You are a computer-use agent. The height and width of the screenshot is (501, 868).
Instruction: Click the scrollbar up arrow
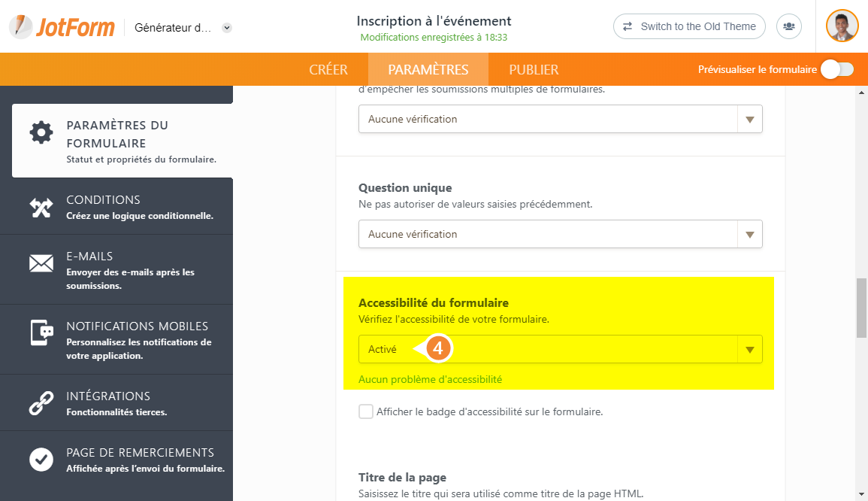pyautogui.click(x=862, y=92)
